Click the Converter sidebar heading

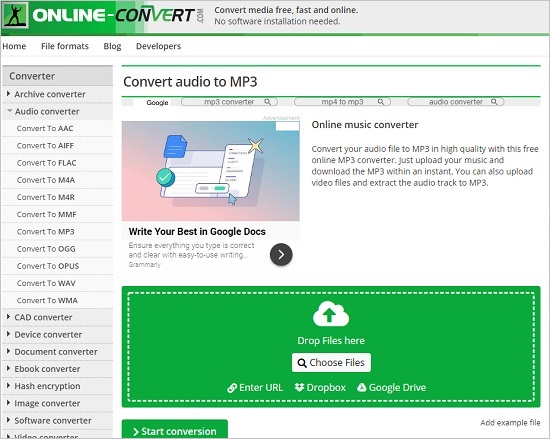pyautogui.click(x=58, y=76)
